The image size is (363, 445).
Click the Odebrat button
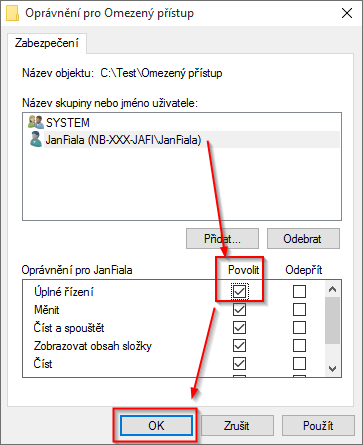303,238
